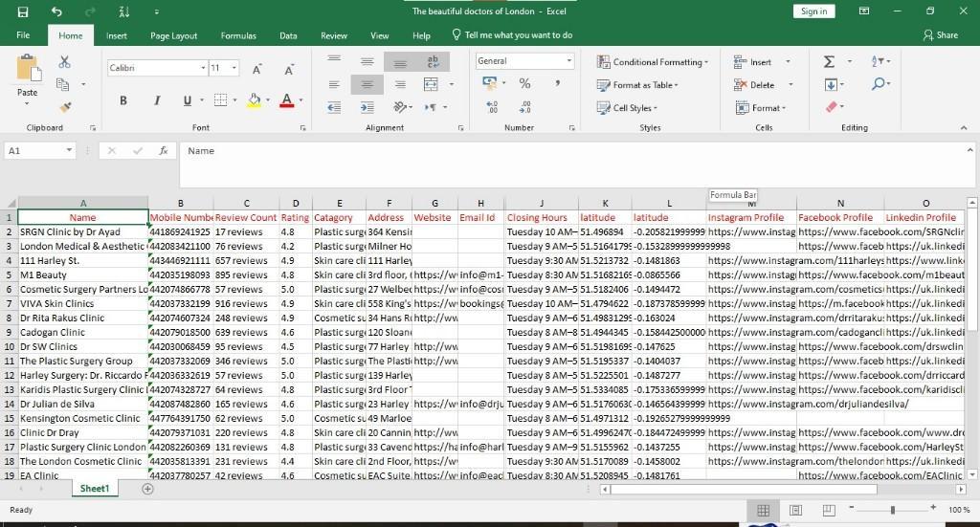Open the Name Box dropdown arrow
The width and height of the screenshot is (980, 527).
pos(69,150)
